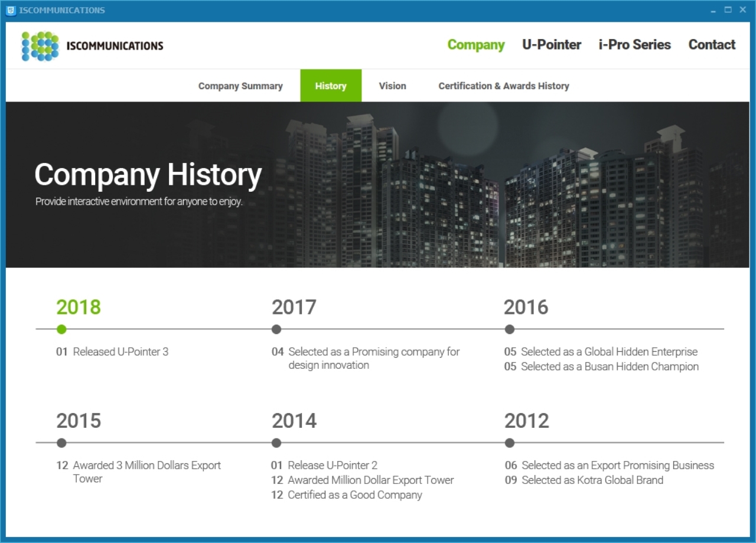Open the U-Pointer menu
Image resolution: width=756 pixels, height=543 pixels.
pos(552,45)
